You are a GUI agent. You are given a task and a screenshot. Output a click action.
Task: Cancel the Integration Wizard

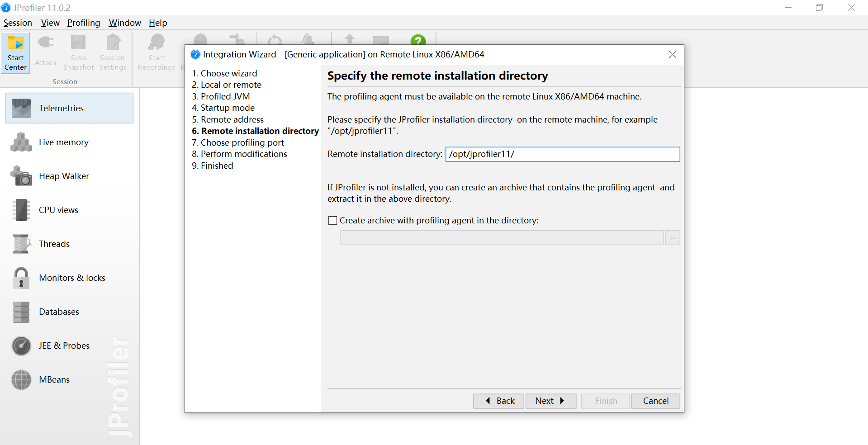pos(655,401)
